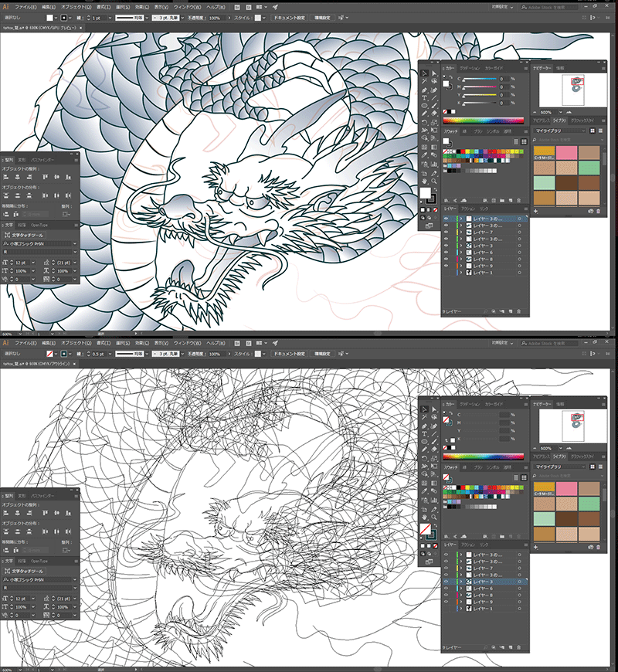Hide レイヤー 8 in top window Layers panel
Image resolution: width=618 pixels, height=672 pixels.
click(x=446, y=260)
